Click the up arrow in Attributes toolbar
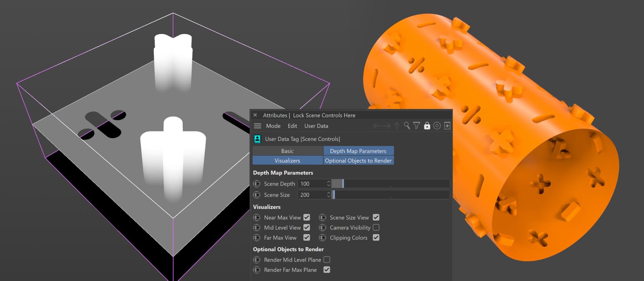Viewport: 644px width, 281px height. [397, 126]
